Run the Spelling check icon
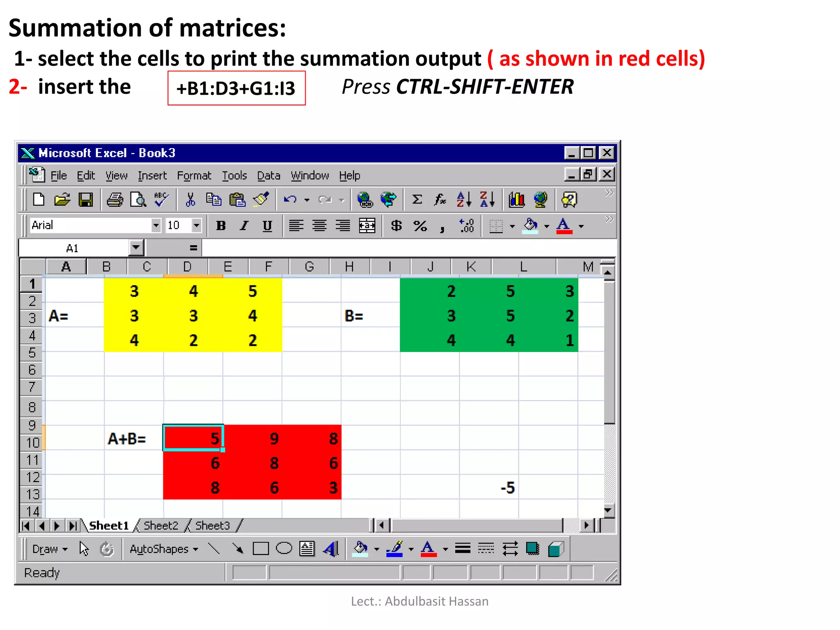The image size is (840, 630). coord(161,200)
